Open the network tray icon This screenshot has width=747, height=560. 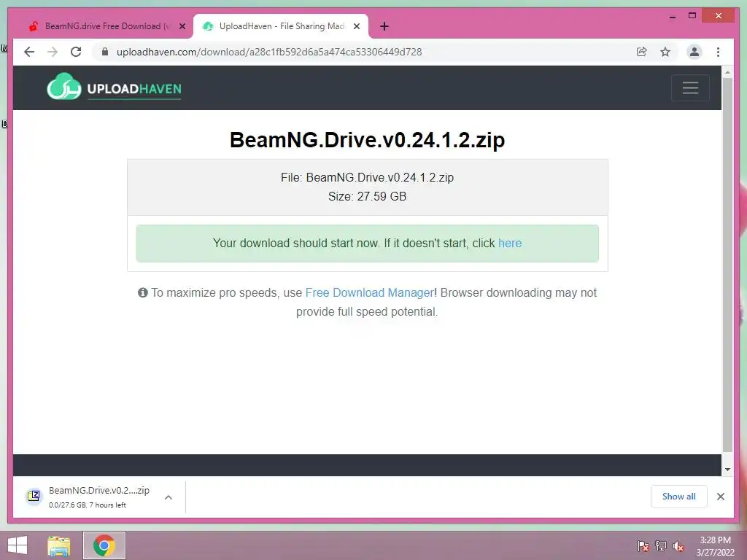click(x=661, y=546)
